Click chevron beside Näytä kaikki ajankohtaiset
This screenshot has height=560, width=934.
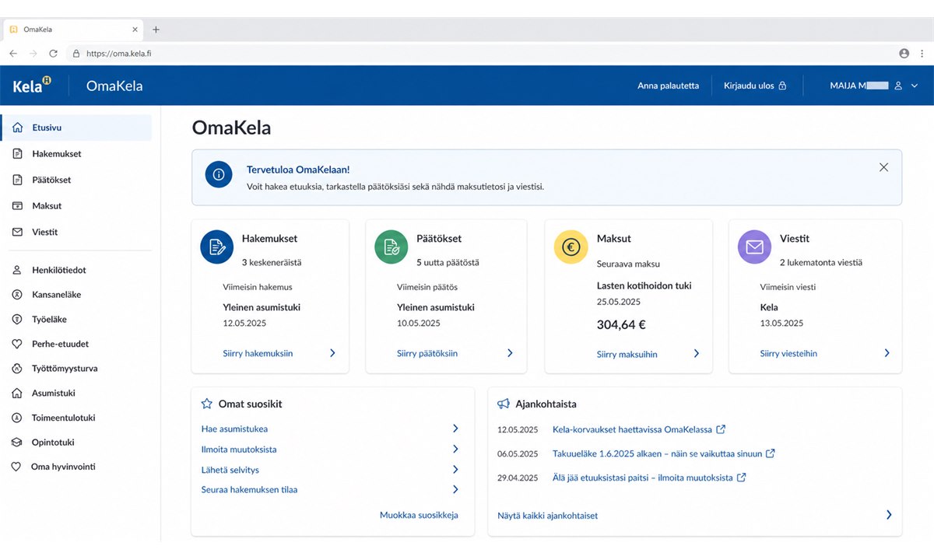(x=889, y=515)
